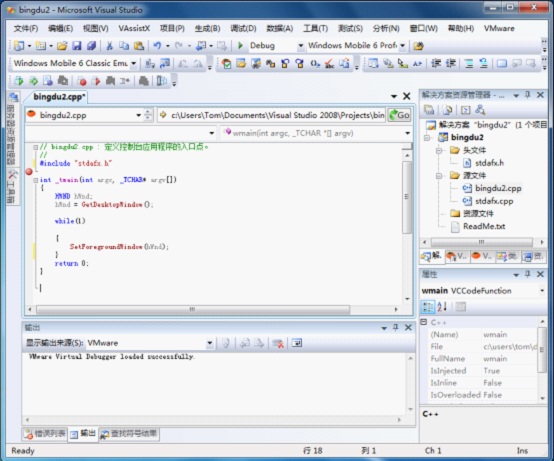Screen dimensions: 554x461
Task: Click the increase indent toolbar icon
Action: coord(450,64)
